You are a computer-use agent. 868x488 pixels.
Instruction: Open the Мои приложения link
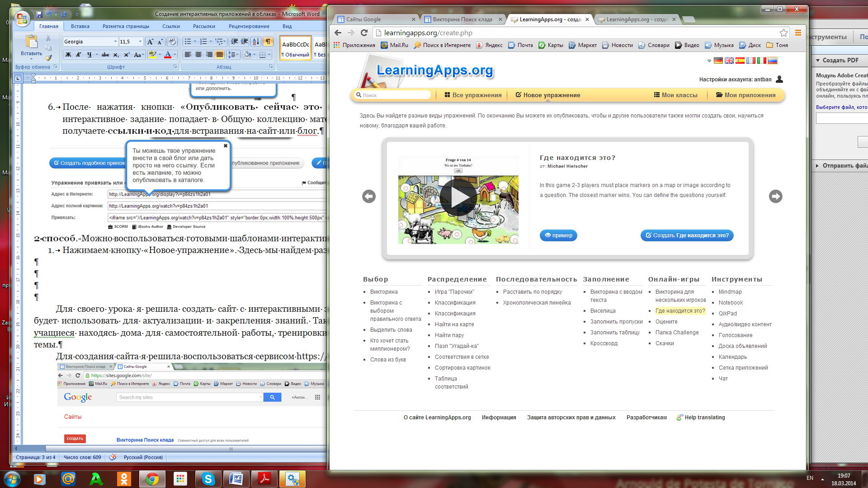pos(745,95)
